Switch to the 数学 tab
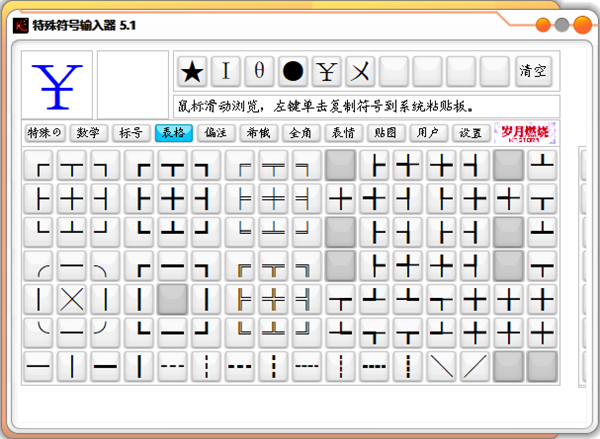600x439 pixels. 88,133
